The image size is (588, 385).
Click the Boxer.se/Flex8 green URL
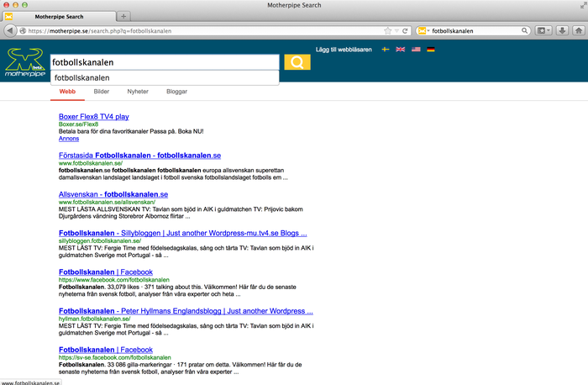tap(78, 124)
